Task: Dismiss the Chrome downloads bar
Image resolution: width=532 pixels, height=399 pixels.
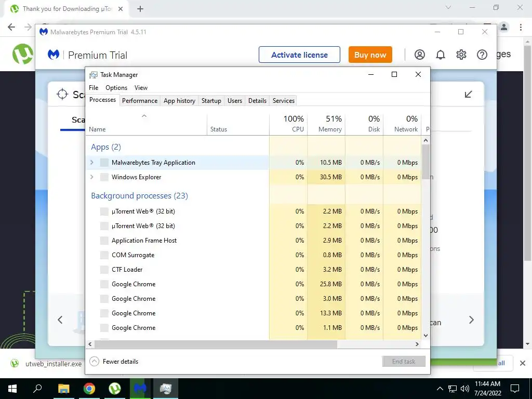Action: tap(523, 363)
